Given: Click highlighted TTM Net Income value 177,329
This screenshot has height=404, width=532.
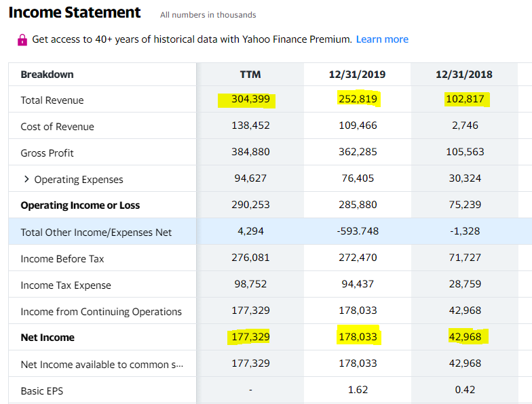Looking at the screenshot, I should click(x=250, y=337).
